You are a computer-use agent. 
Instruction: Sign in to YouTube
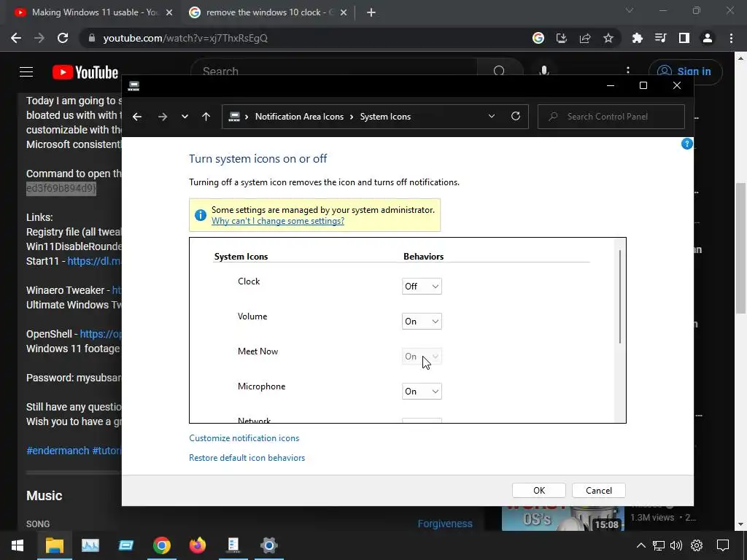(686, 71)
